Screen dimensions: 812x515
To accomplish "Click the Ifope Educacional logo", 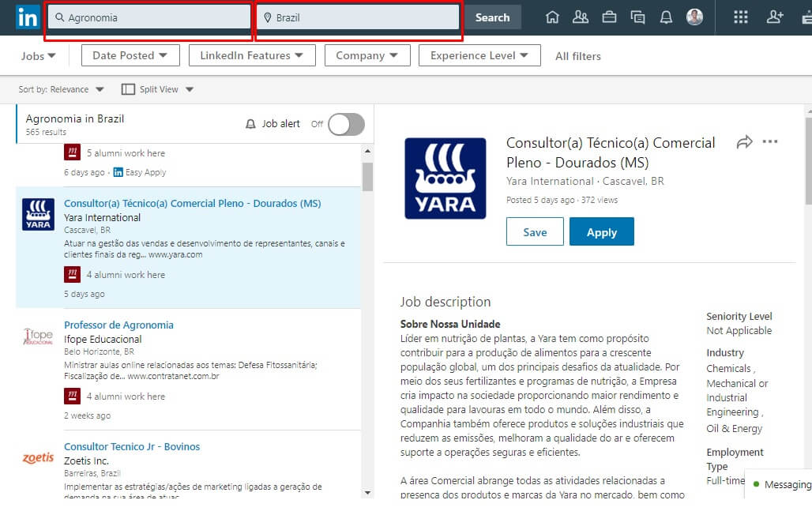I will (39, 336).
